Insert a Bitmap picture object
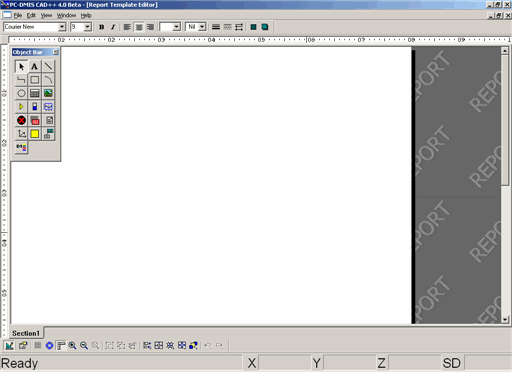Viewport: 512px width, 372px height. click(x=48, y=93)
